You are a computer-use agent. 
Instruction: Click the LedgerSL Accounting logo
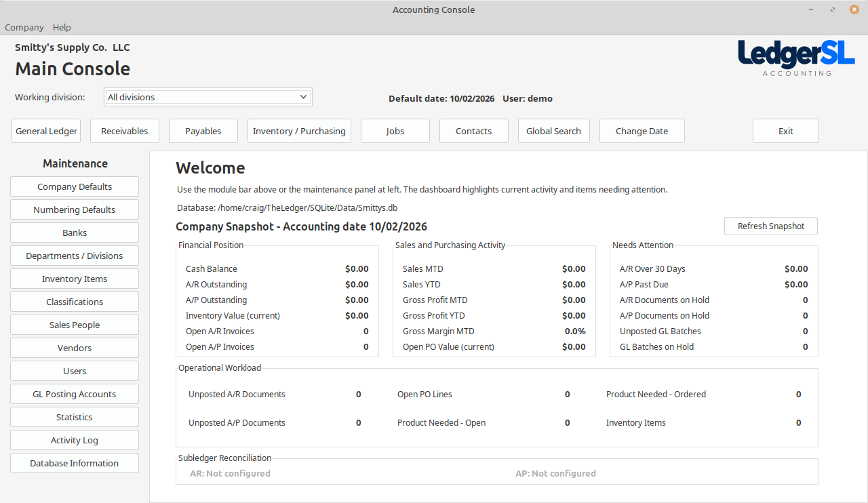point(796,58)
